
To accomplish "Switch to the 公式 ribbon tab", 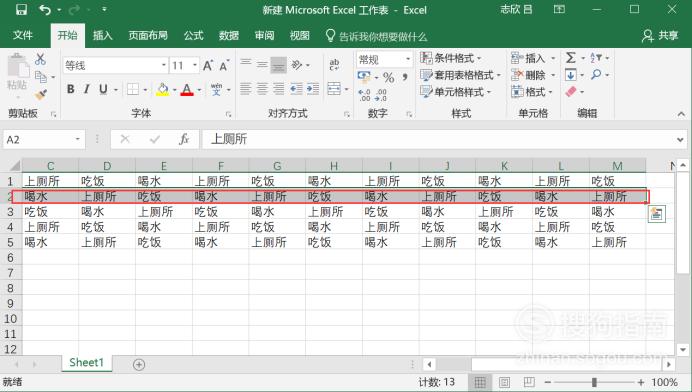I will [193, 35].
